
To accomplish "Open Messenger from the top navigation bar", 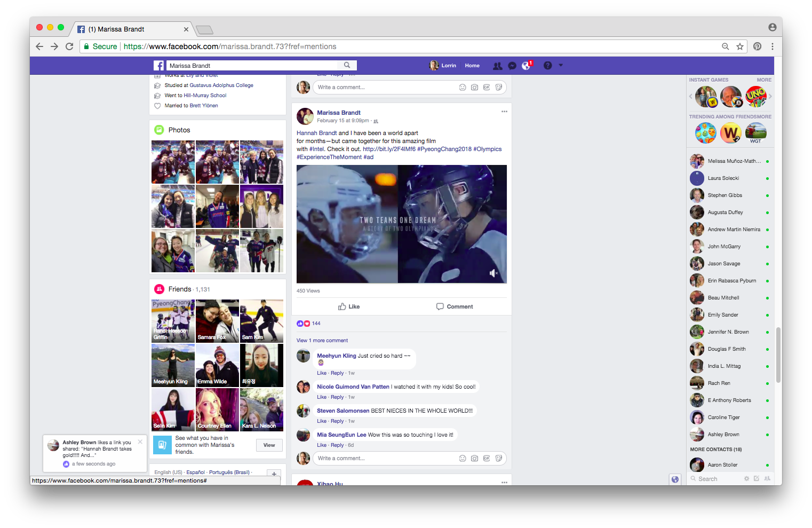I will click(x=512, y=65).
